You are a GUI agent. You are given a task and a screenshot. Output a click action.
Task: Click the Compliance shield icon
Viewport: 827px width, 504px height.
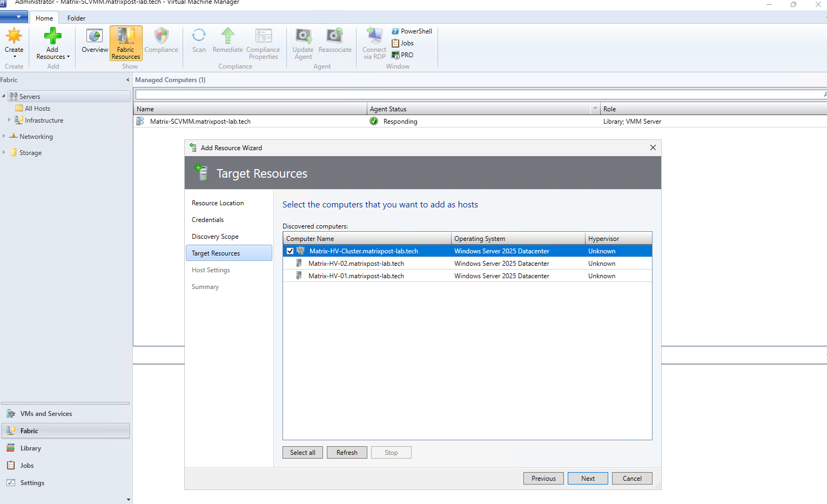161,36
